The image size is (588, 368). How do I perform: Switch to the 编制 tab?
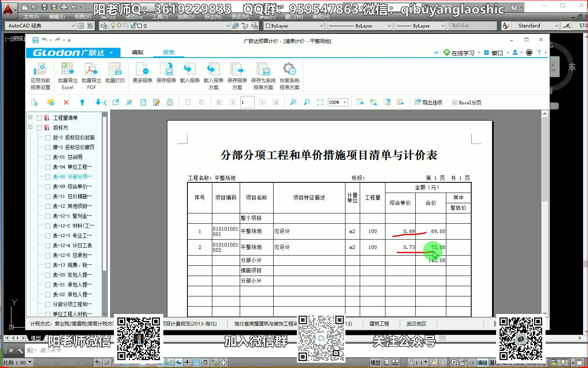(138, 52)
